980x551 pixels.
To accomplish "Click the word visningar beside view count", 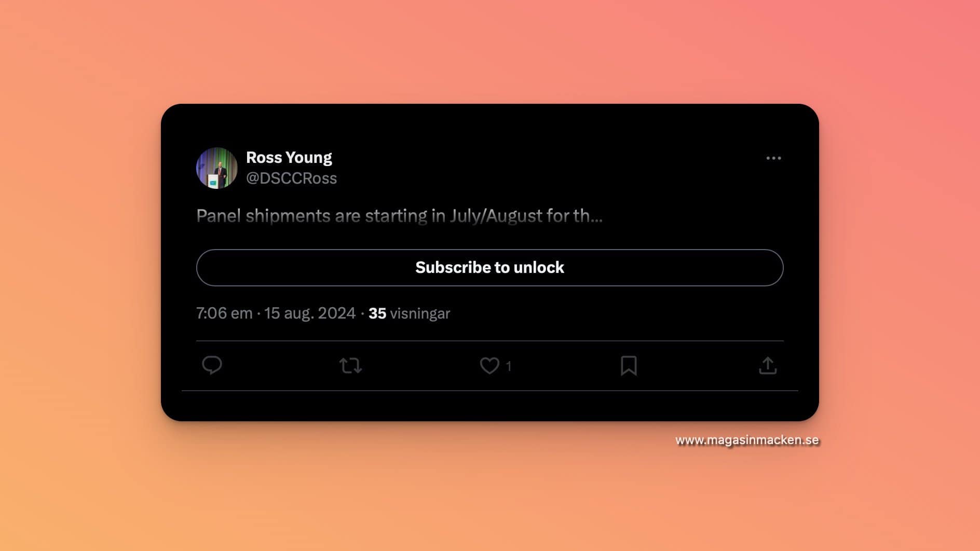I will (x=420, y=313).
